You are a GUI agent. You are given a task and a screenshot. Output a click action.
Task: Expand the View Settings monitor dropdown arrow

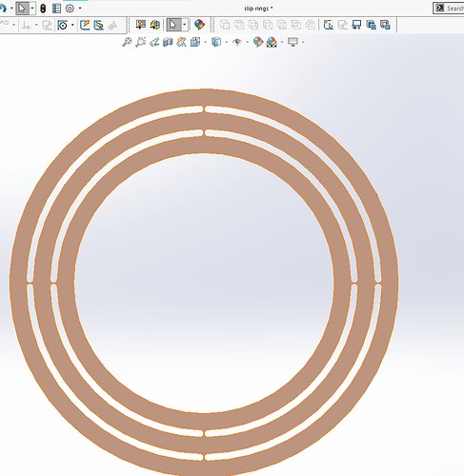pos(303,42)
